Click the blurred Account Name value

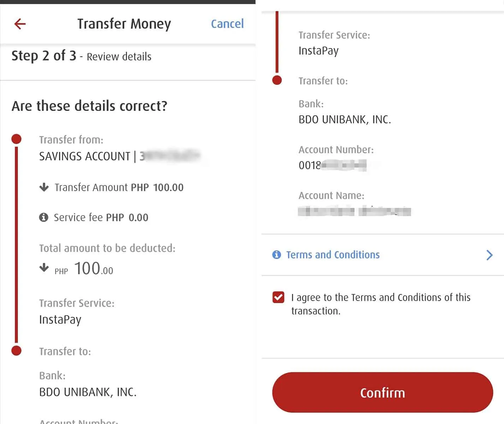point(354,211)
